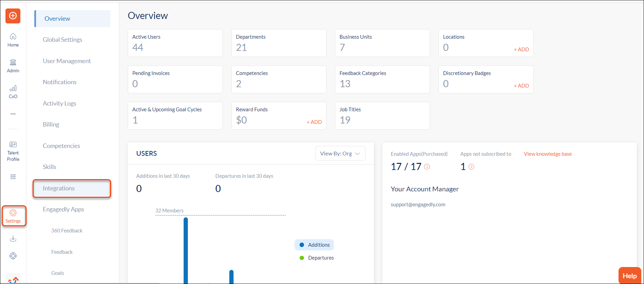This screenshot has width=644, height=284.
Task: Toggle Departures legend item
Action: [x=317, y=258]
